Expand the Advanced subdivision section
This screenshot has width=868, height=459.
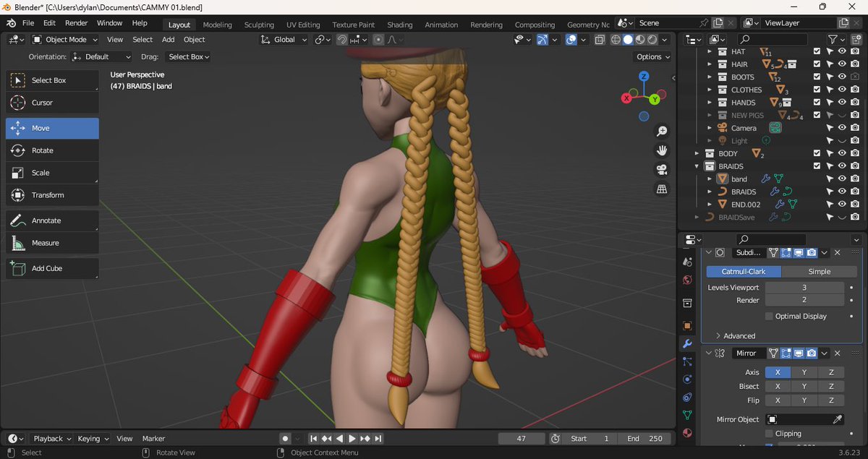click(735, 336)
